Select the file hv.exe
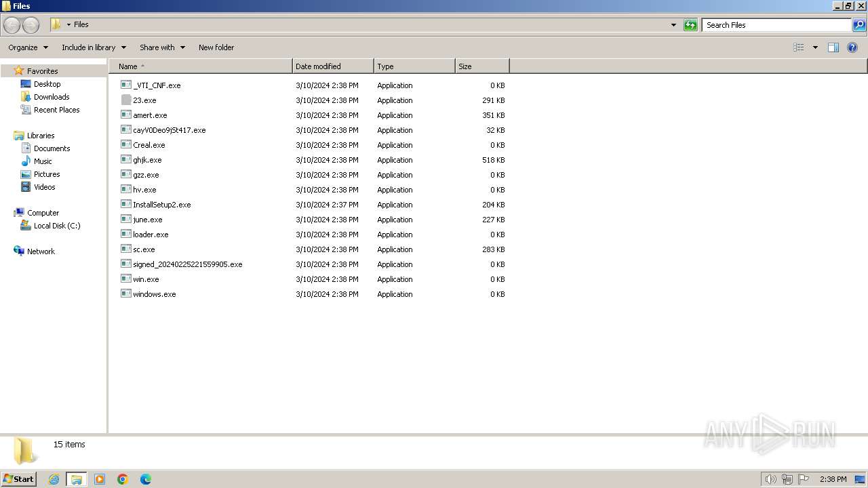 click(144, 190)
